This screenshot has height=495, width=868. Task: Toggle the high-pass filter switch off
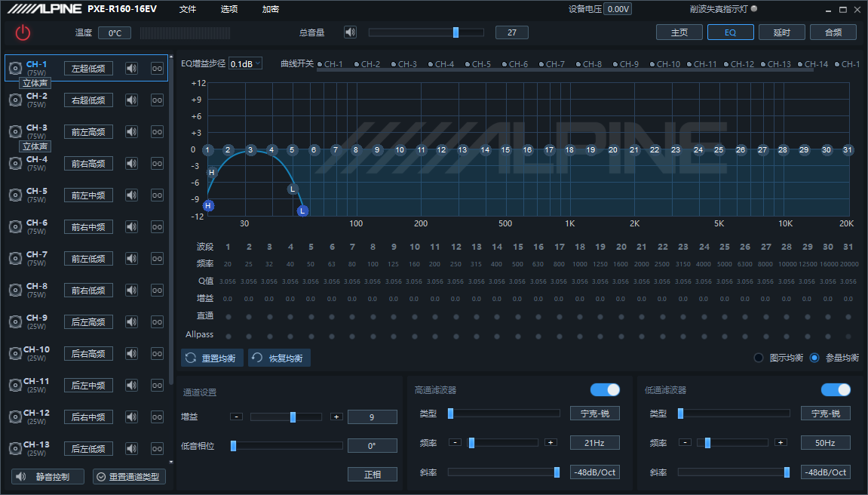(605, 390)
